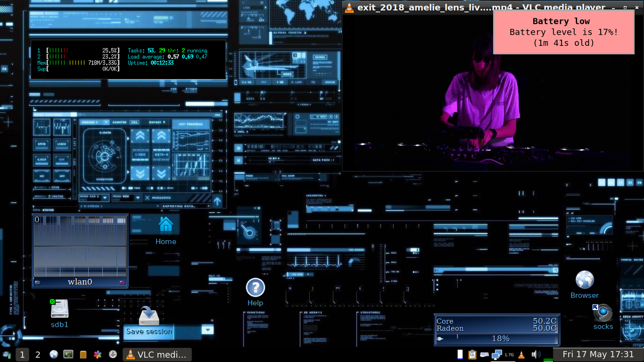Click the Save session label
The image size is (644, 362).
tap(149, 331)
